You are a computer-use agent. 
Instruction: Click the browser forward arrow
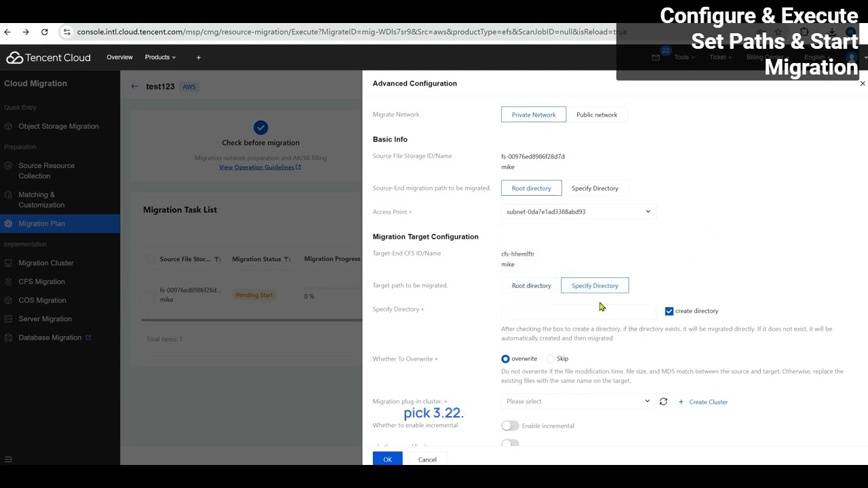[x=26, y=32]
